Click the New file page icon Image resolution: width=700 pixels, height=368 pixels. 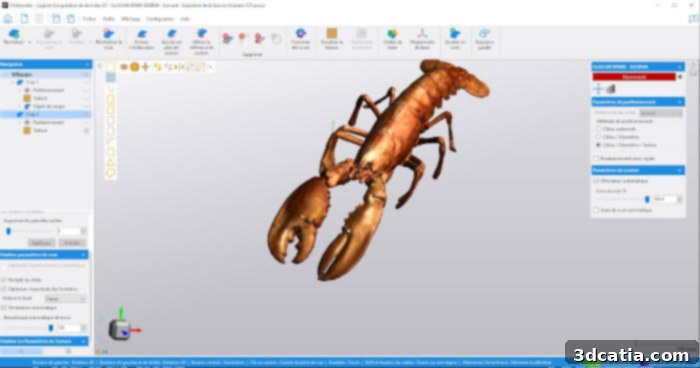pos(24,19)
